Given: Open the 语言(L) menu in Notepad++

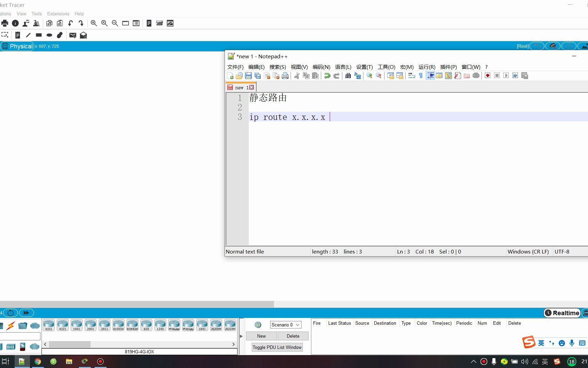Looking at the screenshot, I should coord(343,67).
